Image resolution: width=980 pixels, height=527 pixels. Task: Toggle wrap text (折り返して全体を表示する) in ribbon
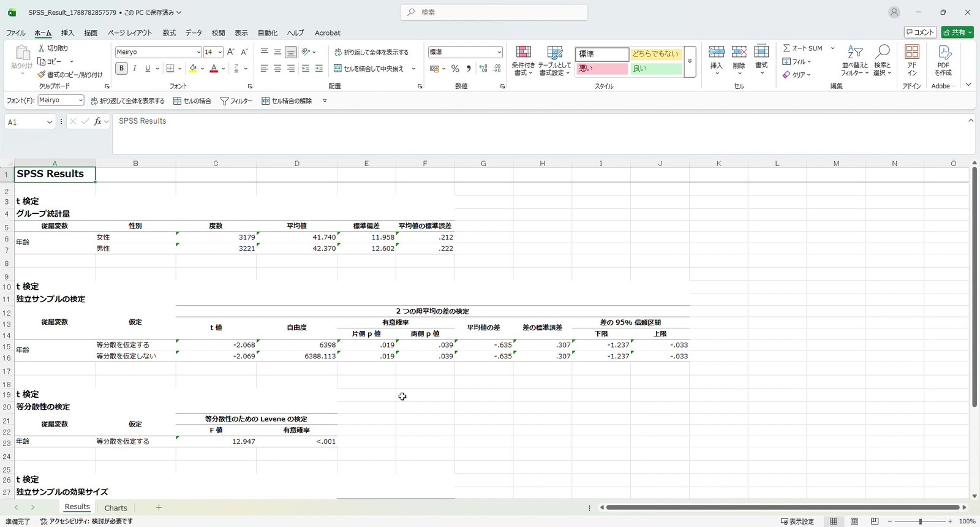[371, 52]
